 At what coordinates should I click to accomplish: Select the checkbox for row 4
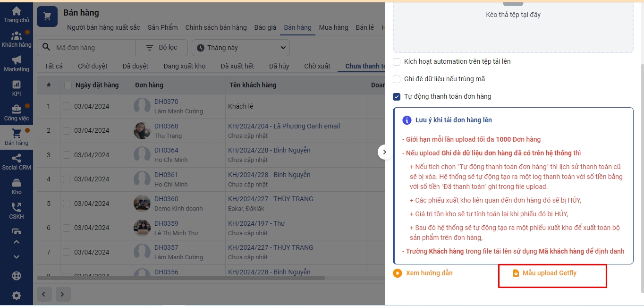click(x=67, y=179)
